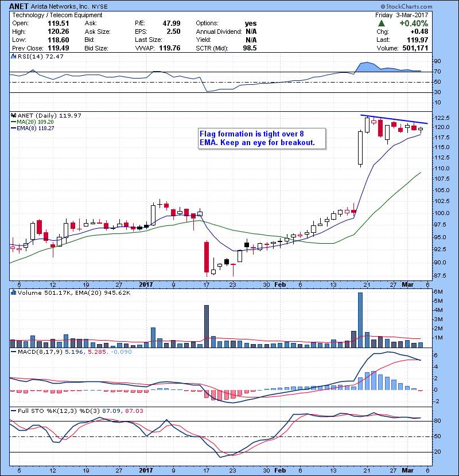
Task: Select the Low value 118.60
Action: [x=59, y=40]
